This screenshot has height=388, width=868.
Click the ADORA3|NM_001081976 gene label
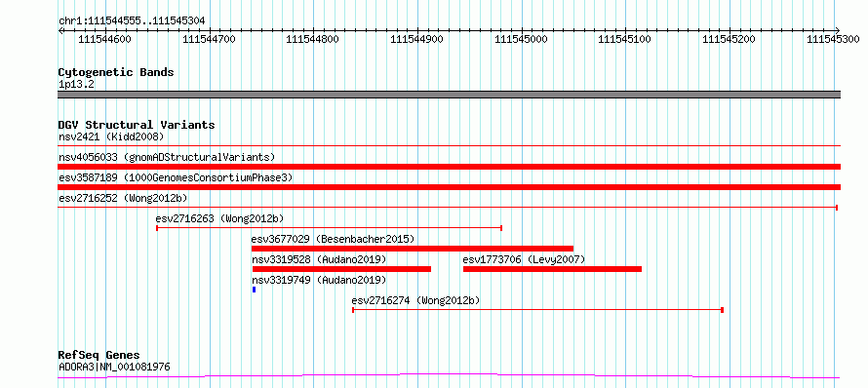pos(114,367)
